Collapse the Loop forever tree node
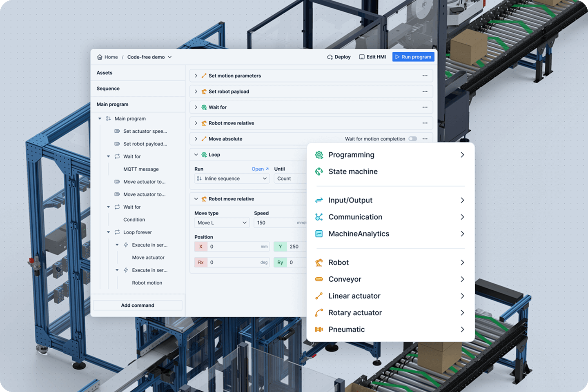 click(109, 232)
